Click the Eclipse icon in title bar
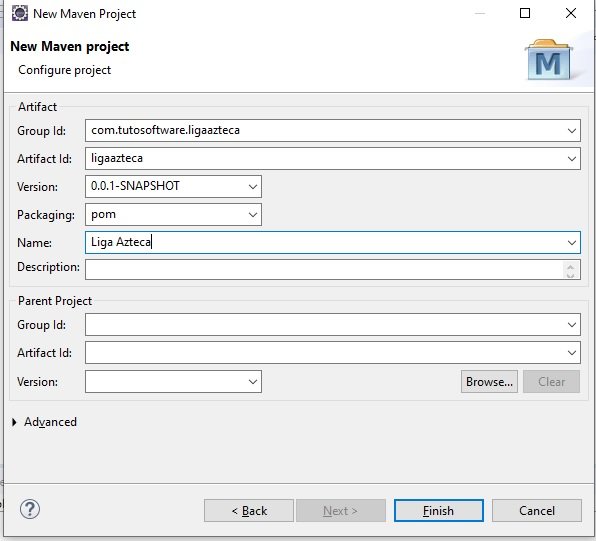 tap(20, 13)
